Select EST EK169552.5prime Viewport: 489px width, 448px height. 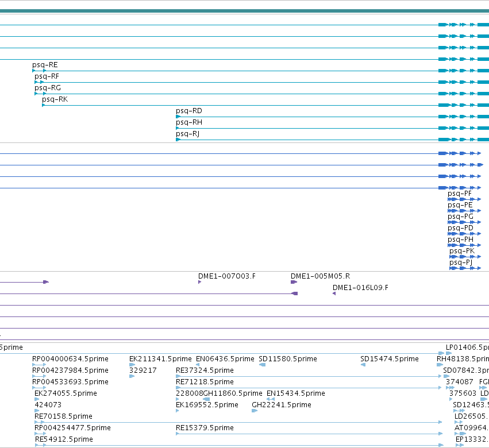[x=207, y=405]
